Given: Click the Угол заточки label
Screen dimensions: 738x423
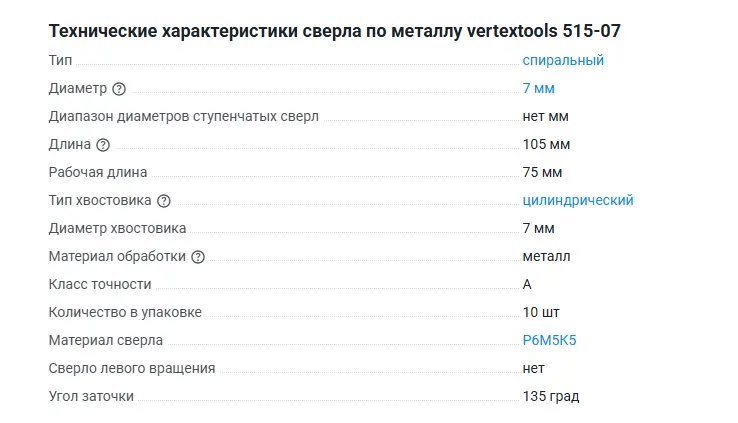Looking at the screenshot, I should point(91,396).
